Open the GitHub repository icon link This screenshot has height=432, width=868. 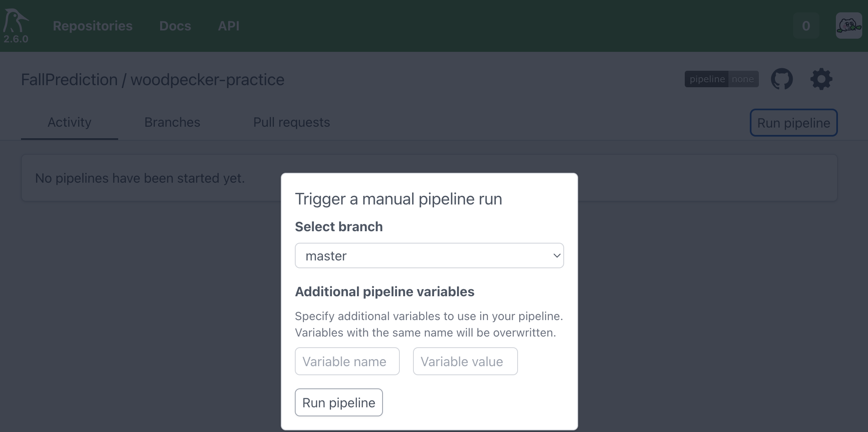click(782, 79)
